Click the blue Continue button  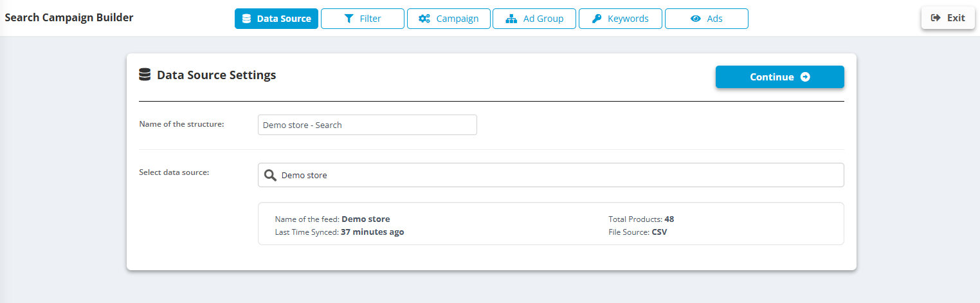tap(780, 77)
